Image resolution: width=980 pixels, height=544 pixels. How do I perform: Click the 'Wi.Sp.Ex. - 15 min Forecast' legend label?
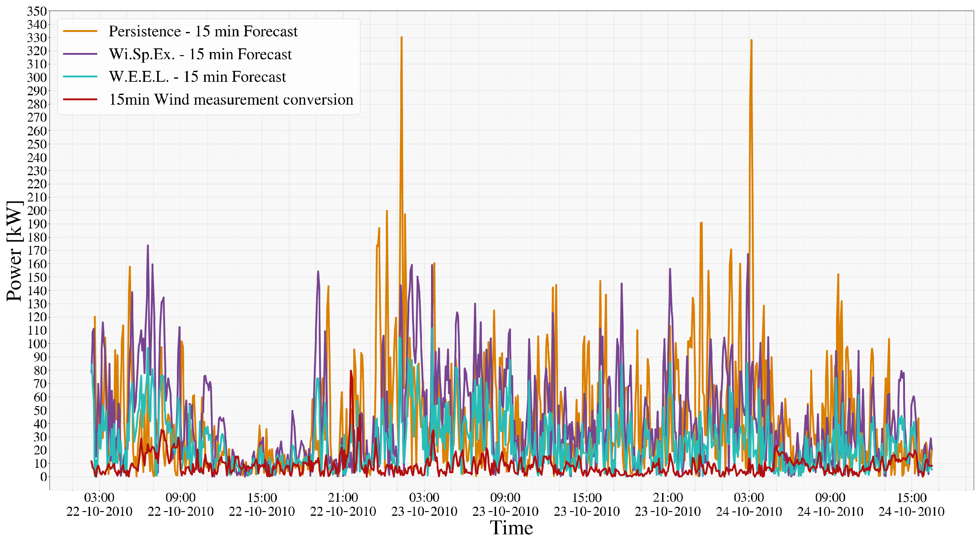pos(200,54)
